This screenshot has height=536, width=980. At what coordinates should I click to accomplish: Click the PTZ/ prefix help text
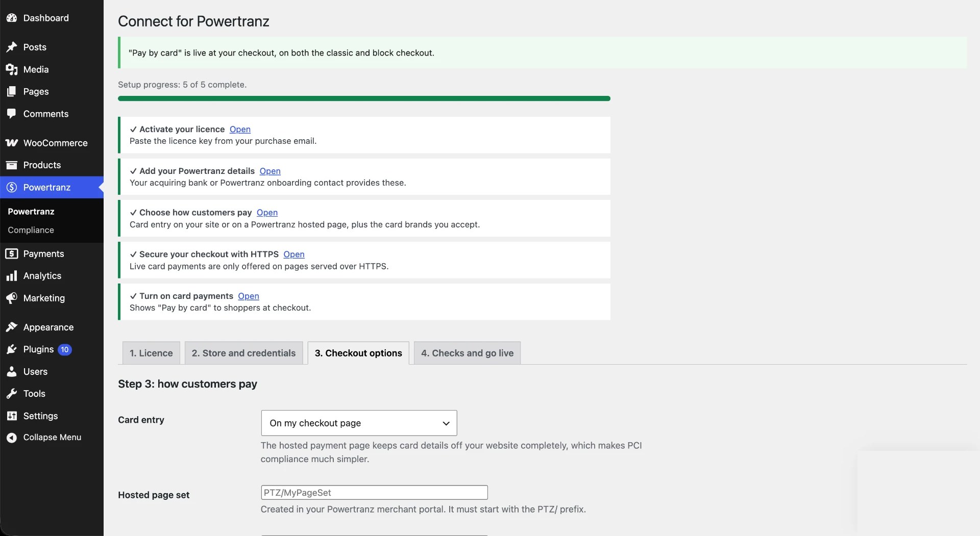pos(423,509)
